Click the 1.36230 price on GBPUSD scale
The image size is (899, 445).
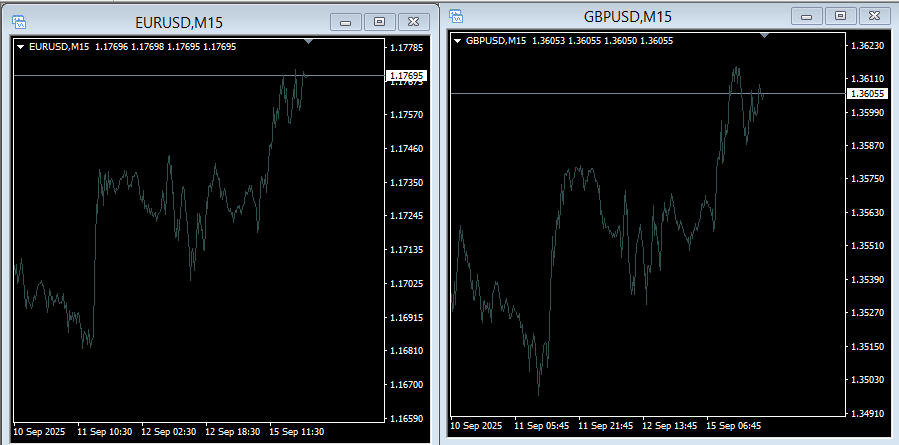[868, 45]
